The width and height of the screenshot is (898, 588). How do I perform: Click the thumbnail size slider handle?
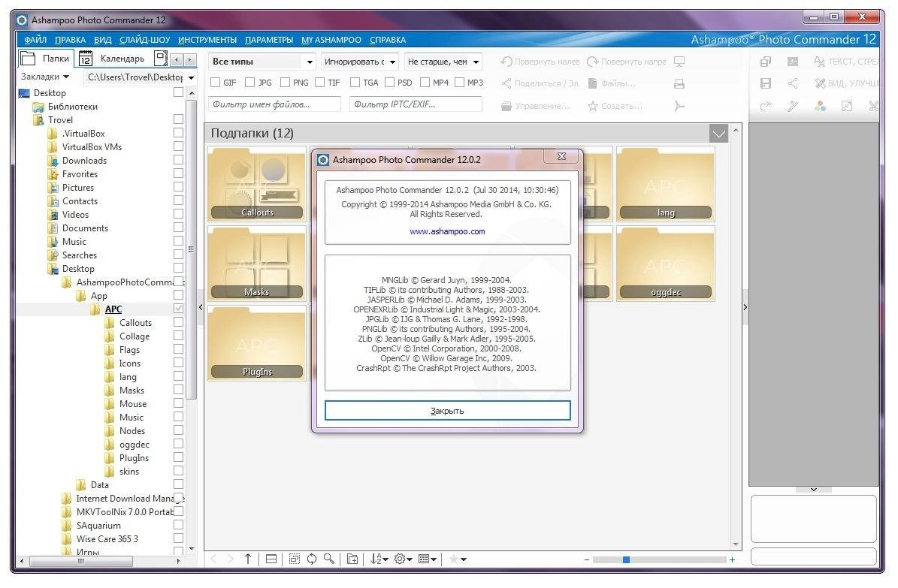(626, 560)
